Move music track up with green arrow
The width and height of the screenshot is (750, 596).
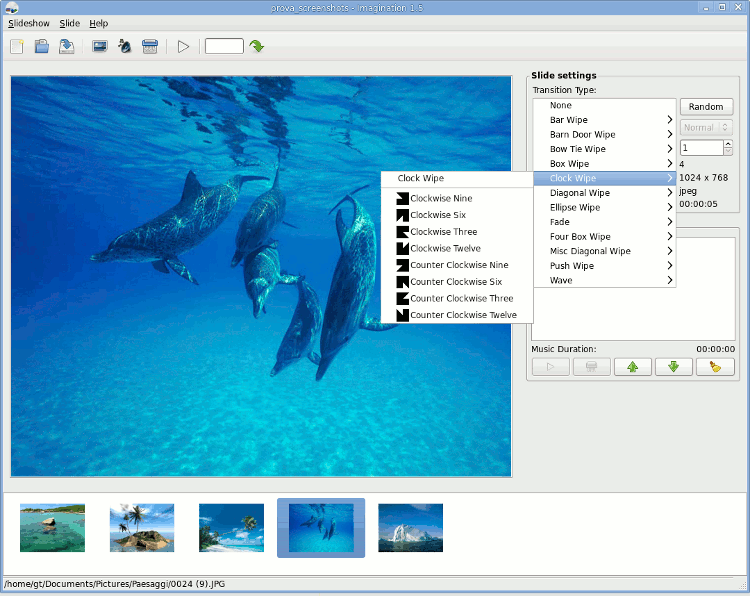point(632,367)
